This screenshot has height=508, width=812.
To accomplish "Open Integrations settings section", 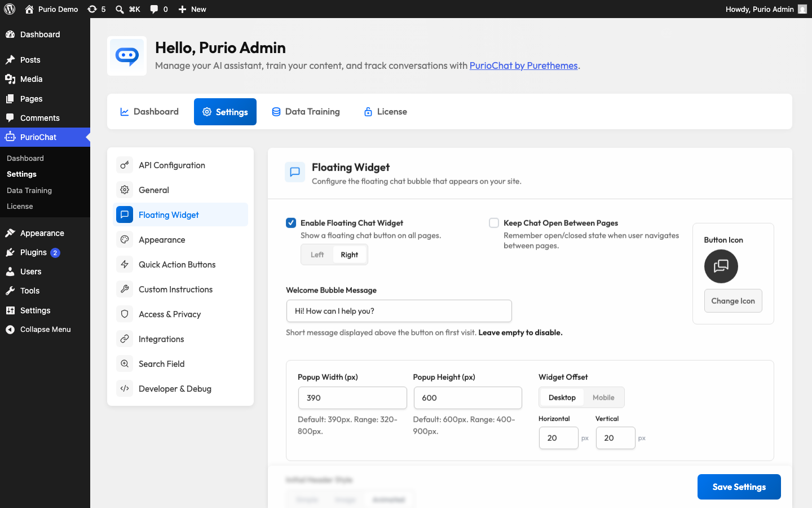I will coord(180,339).
